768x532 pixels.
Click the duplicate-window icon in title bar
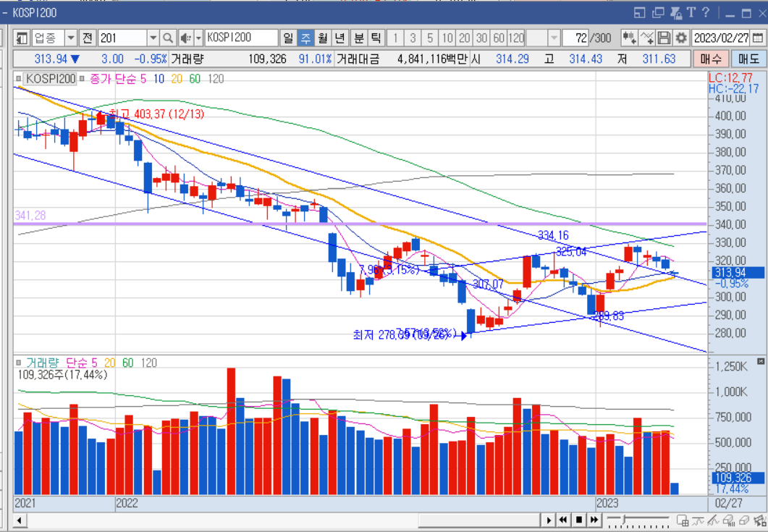[658, 13]
